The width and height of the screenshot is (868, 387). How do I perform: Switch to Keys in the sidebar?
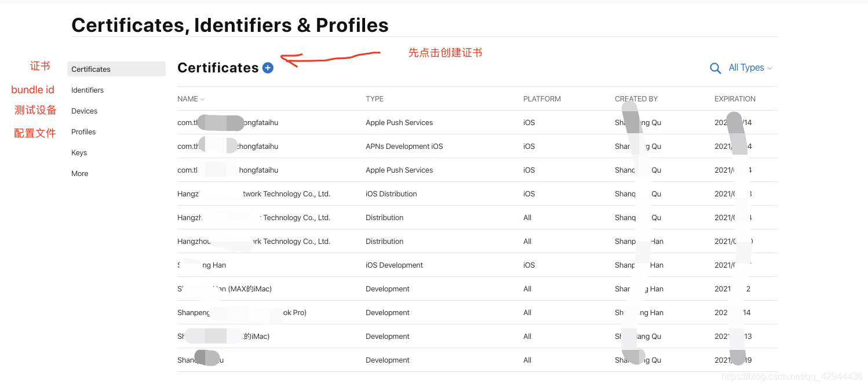coord(79,152)
